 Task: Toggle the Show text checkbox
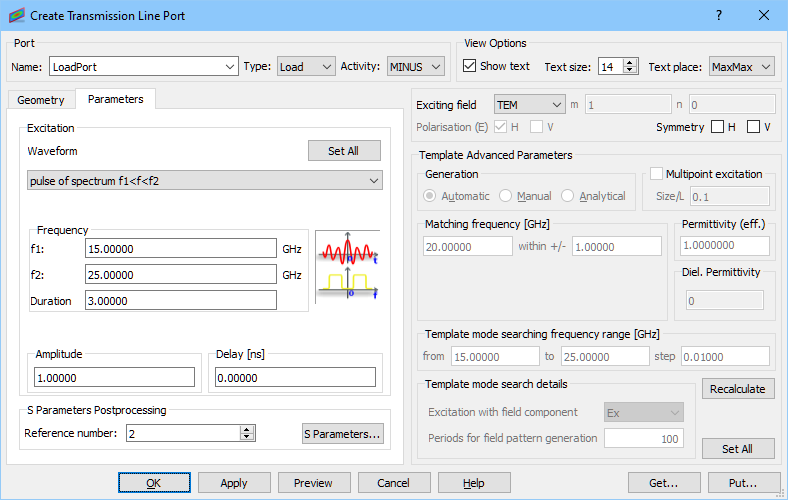pyautogui.click(x=469, y=66)
